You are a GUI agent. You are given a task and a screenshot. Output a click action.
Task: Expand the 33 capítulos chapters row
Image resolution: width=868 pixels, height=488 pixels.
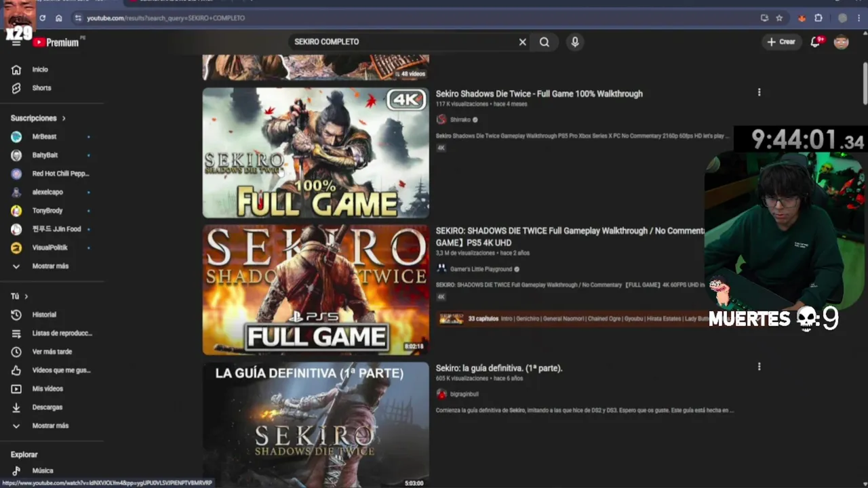pyautogui.click(x=573, y=319)
